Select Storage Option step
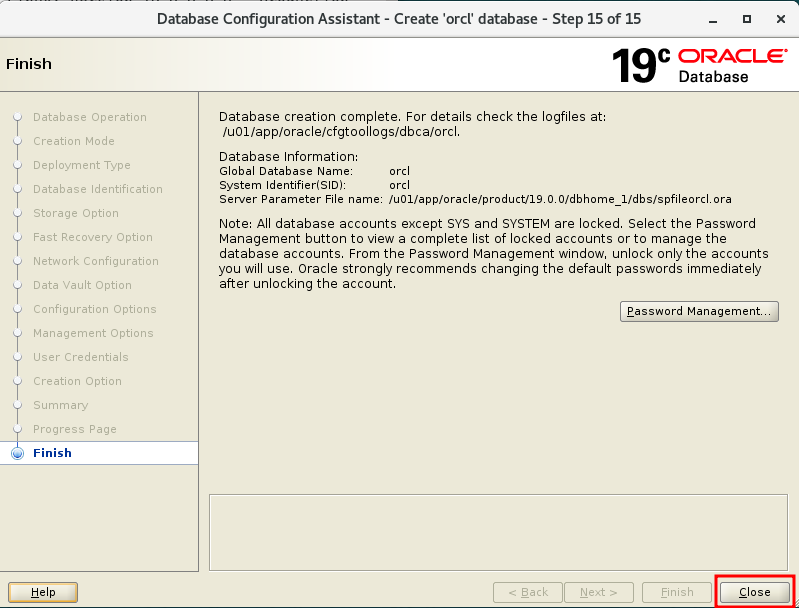Screen dimensions: 799x608 click(x=75, y=213)
